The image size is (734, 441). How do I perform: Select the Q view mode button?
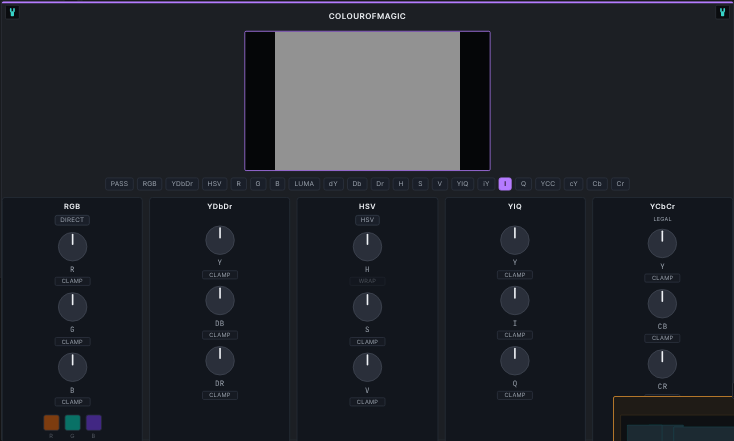[x=523, y=184]
